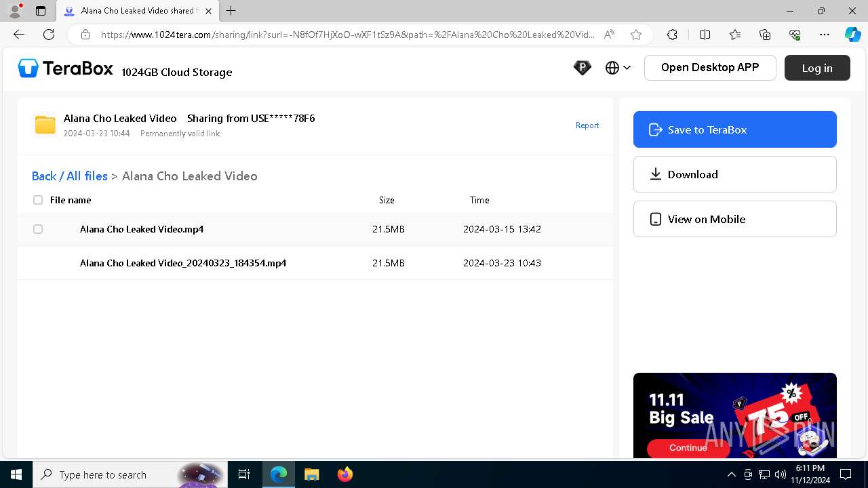Click Continue on the 11.11 Big Sale banner

coord(688,447)
